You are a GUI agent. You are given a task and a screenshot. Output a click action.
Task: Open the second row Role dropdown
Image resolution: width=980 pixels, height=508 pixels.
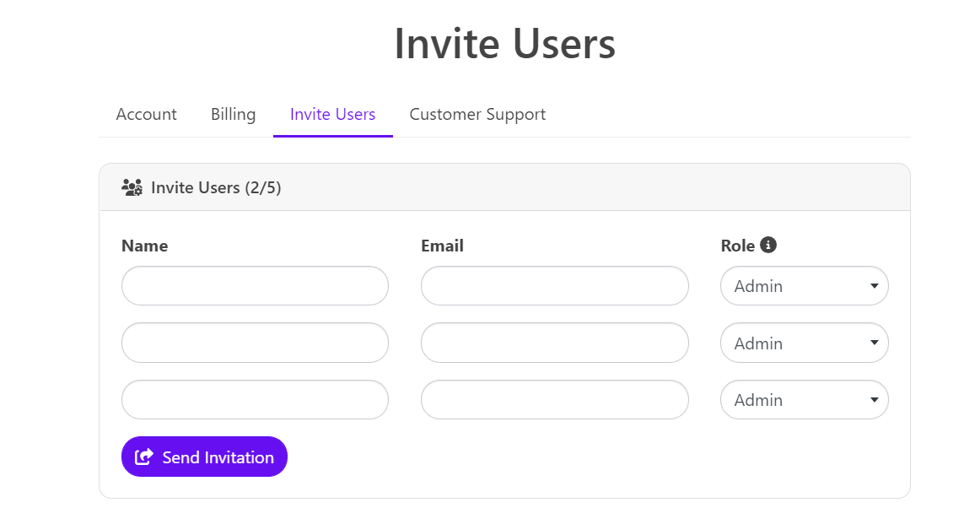(x=805, y=343)
